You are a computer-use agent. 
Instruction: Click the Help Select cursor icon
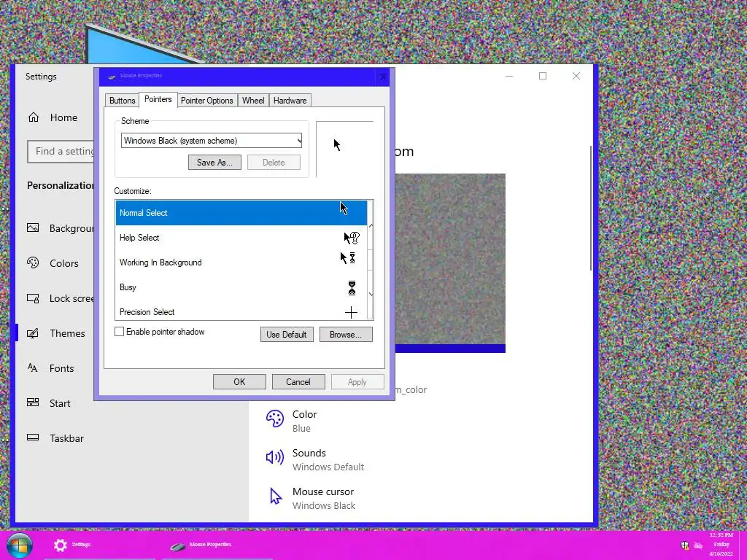352,238
